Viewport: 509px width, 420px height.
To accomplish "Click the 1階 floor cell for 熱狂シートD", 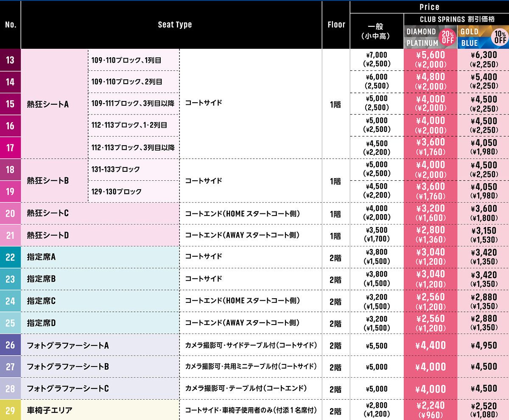I will pos(336,235).
